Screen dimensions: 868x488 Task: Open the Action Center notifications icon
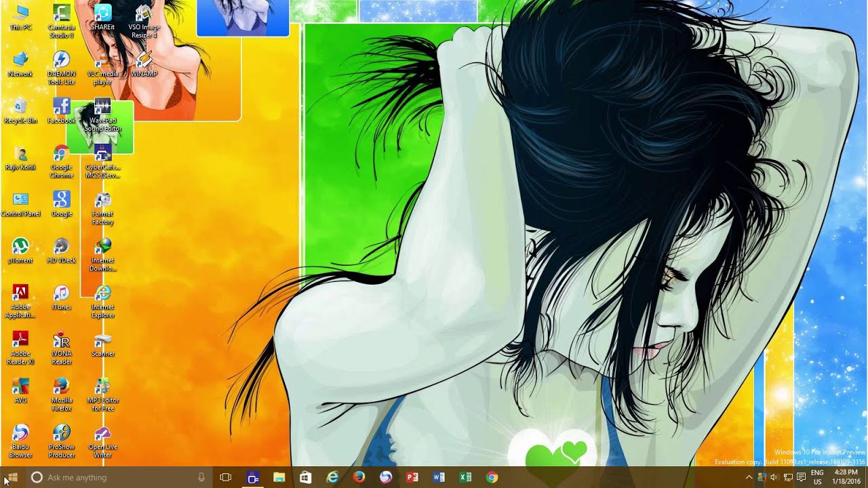(x=801, y=477)
